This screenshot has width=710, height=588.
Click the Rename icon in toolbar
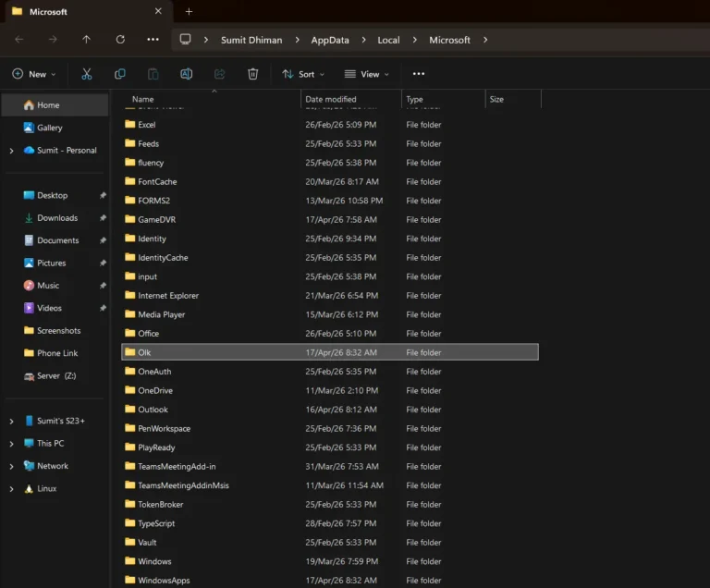point(186,74)
